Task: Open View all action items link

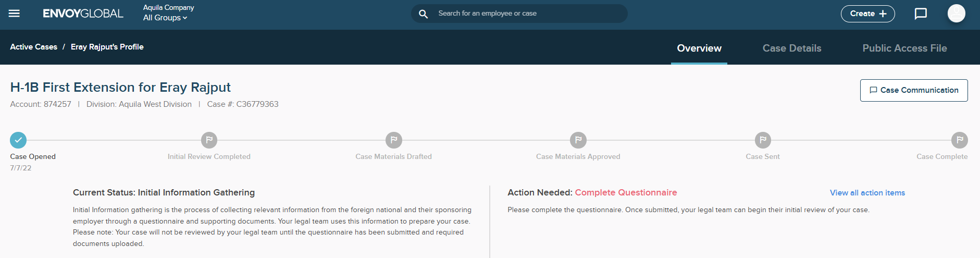Action: 867,193
